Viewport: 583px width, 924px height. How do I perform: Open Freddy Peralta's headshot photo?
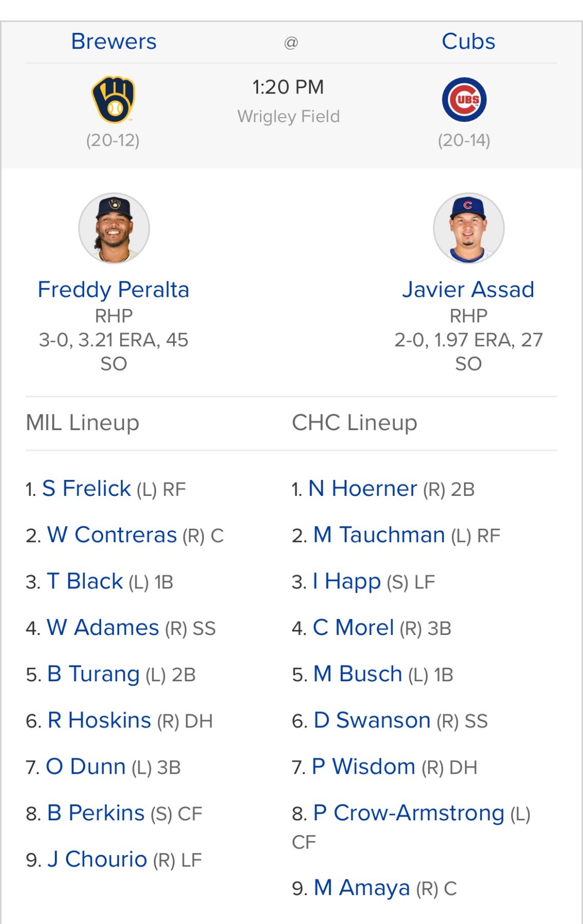click(114, 228)
